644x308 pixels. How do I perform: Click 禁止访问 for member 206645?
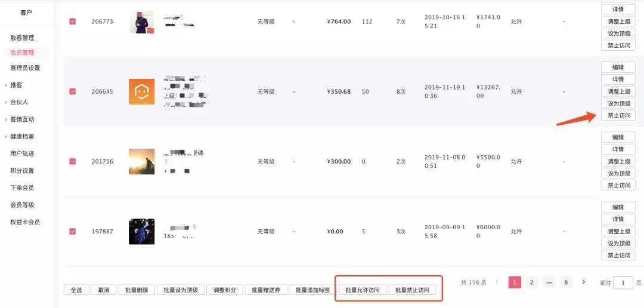tap(618, 116)
